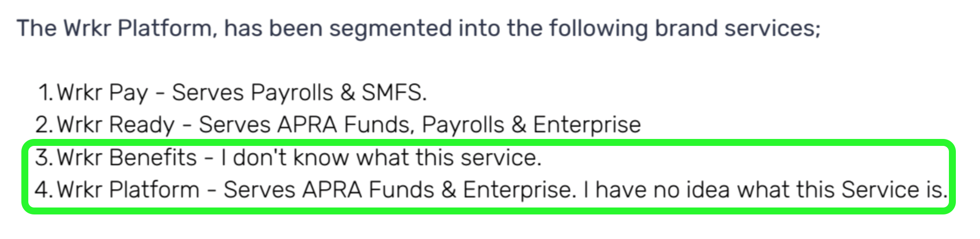Select the 'Wrkr Platform' name in item four
Image resolution: width=980 pixels, height=239 pixels.
pyautogui.click(x=128, y=190)
